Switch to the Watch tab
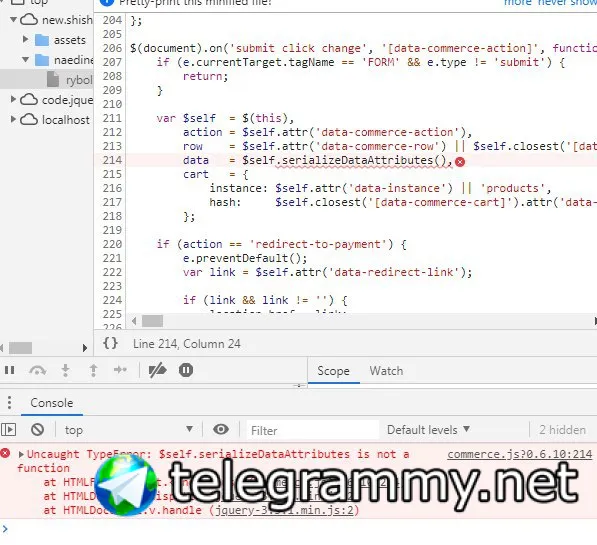Image resolution: width=597 pixels, height=545 pixels. point(386,371)
